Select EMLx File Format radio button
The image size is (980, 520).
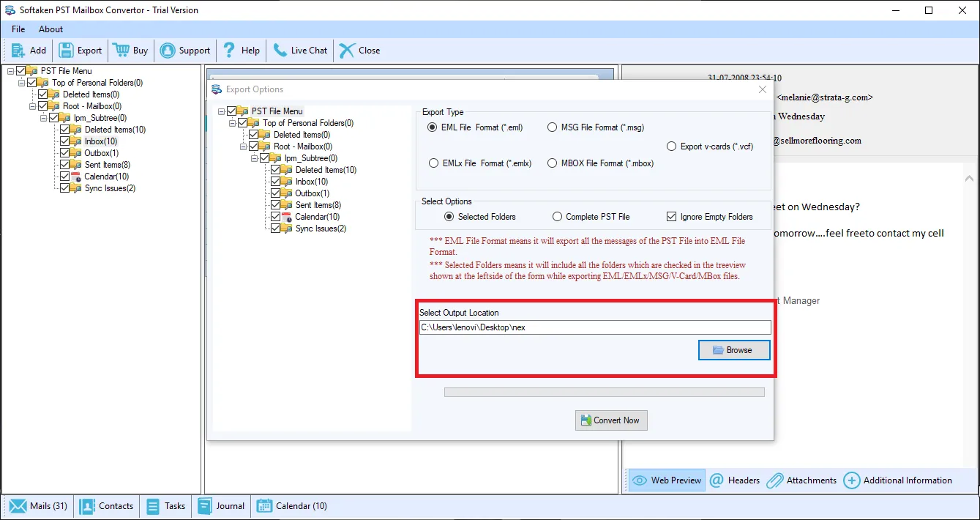click(x=433, y=163)
